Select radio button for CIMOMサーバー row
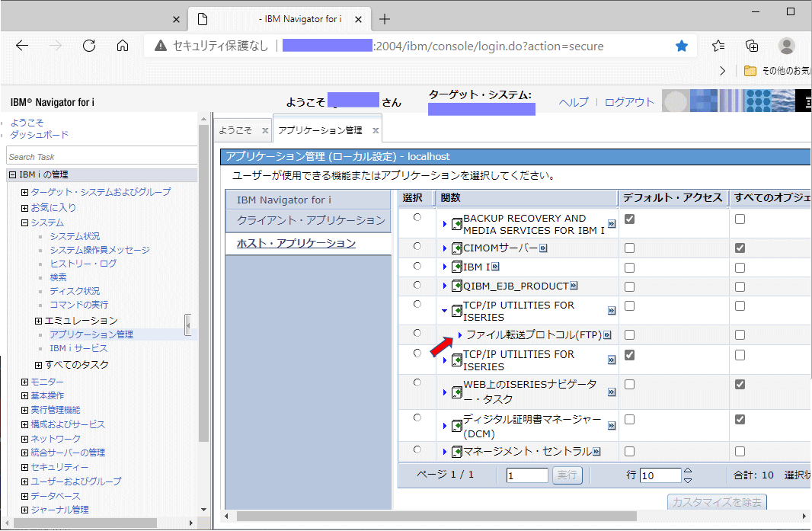The image size is (812, 531). click(x=417, y=247)
